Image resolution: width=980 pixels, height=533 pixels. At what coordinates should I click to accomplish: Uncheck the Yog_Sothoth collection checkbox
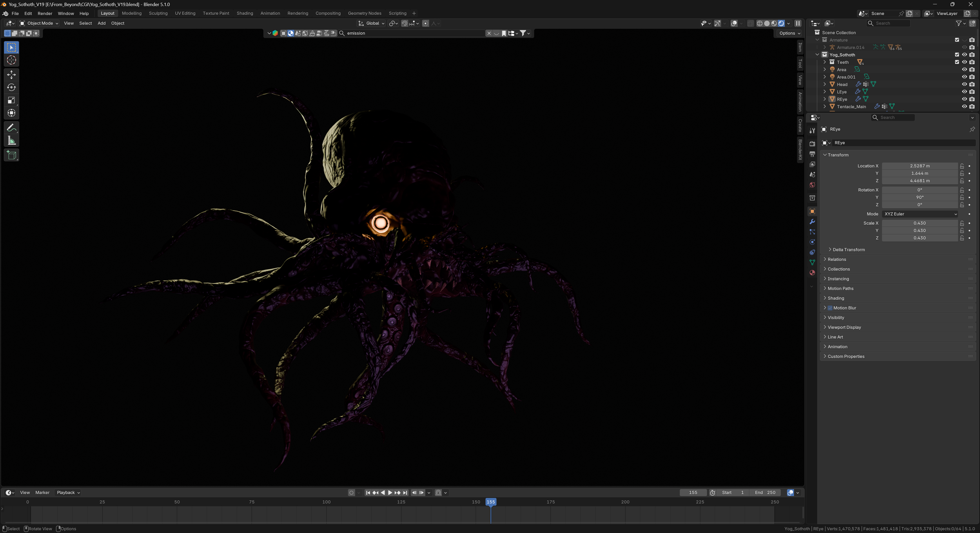point(957,55)
